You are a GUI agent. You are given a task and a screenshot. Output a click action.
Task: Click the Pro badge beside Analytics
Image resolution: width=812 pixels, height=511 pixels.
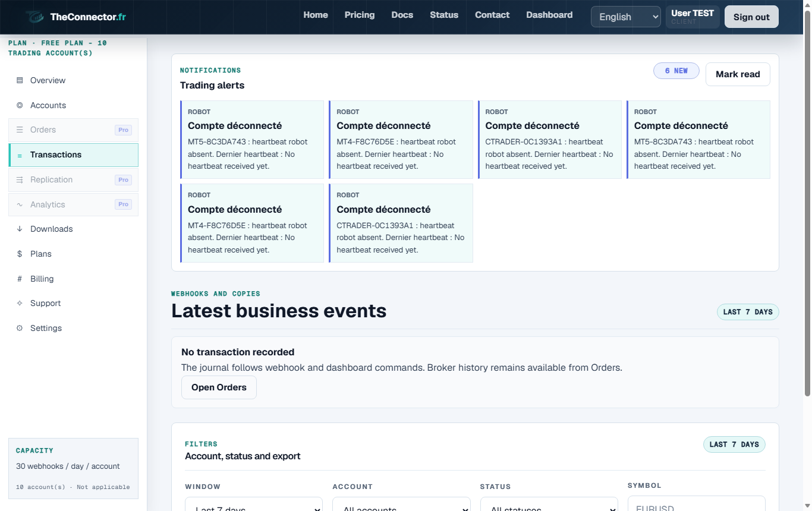point(123,204)
